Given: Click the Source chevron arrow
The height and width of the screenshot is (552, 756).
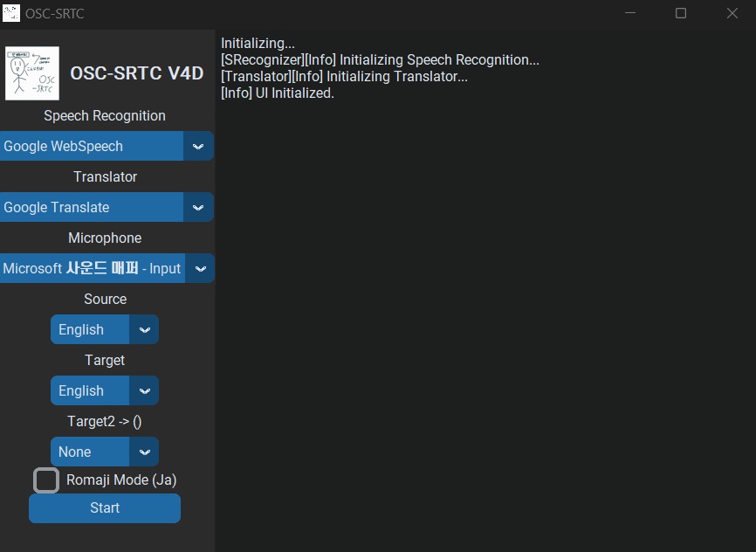Looking at the screenshot, I should click(x=144, y=329).
